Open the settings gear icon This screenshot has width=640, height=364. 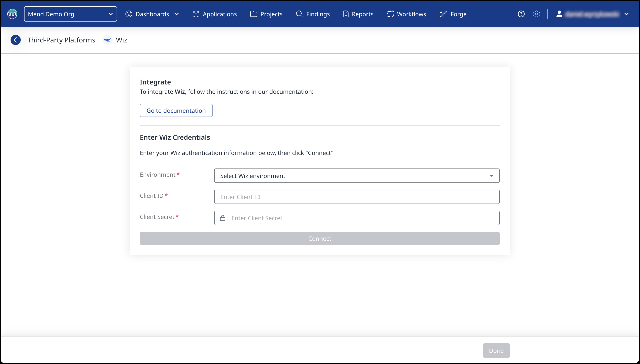coord(536,14)
